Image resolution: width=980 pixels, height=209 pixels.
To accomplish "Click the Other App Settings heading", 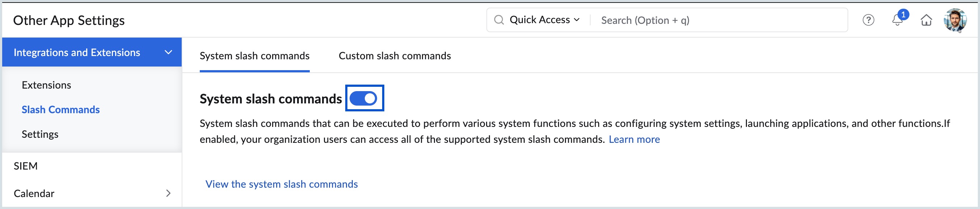I will click(x=68, y=20).
